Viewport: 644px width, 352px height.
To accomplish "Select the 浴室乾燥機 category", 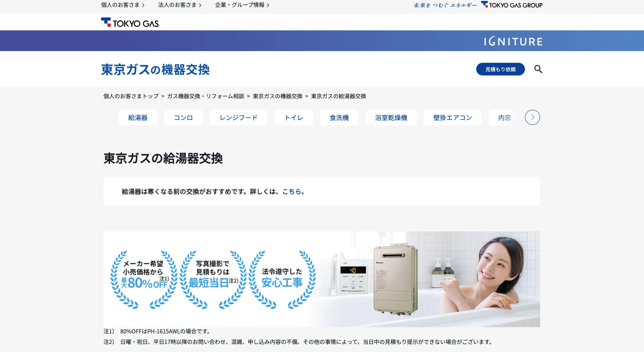I will click(391, 117).
